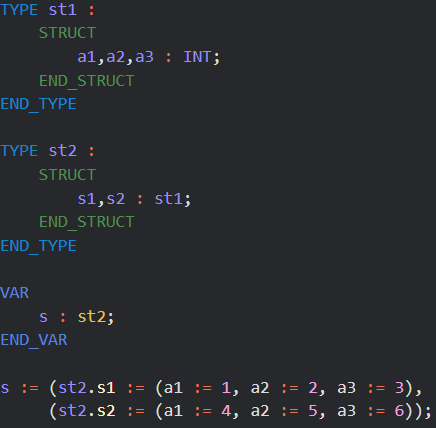Click the second STRUCT keyword under st2
This screenshot has height=428, width=436.
(x=67, y=175)
